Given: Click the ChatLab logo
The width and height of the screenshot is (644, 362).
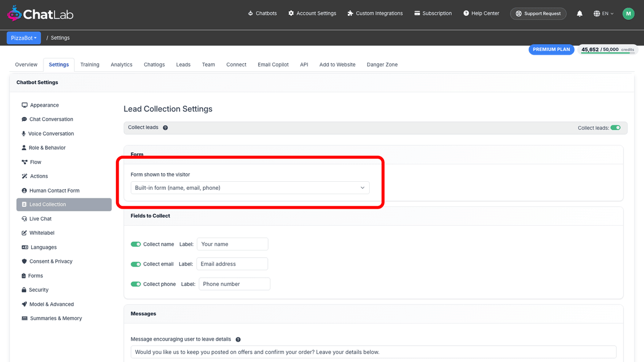Looking at the screenshot, I should point(40,14).
